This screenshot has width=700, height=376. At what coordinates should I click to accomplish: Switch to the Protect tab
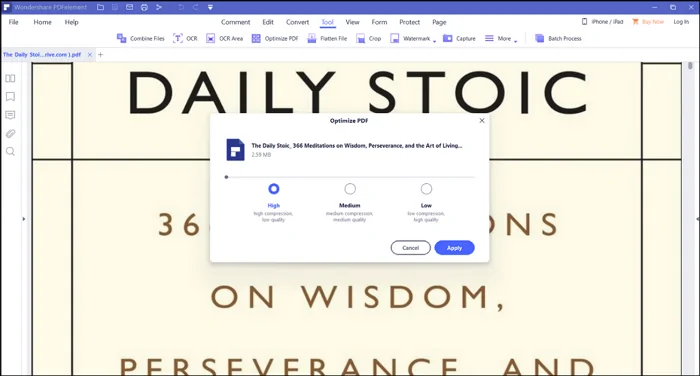click(x=409, y=22)
